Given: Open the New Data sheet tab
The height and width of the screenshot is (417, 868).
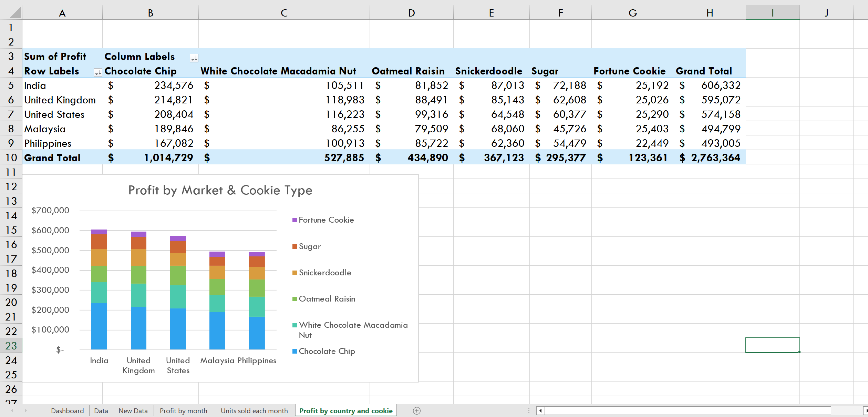Looking at the screenshot, I should (133, 411).
